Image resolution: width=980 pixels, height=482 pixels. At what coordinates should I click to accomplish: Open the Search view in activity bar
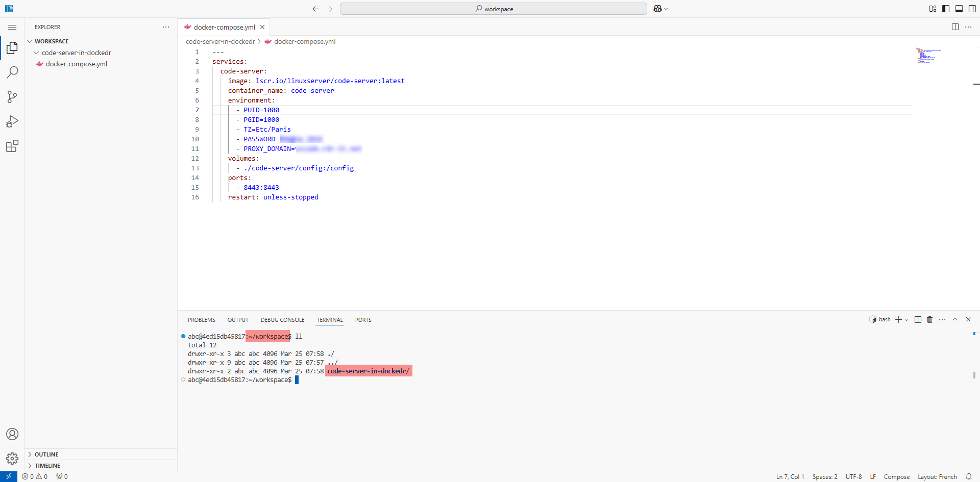point(12,72)
